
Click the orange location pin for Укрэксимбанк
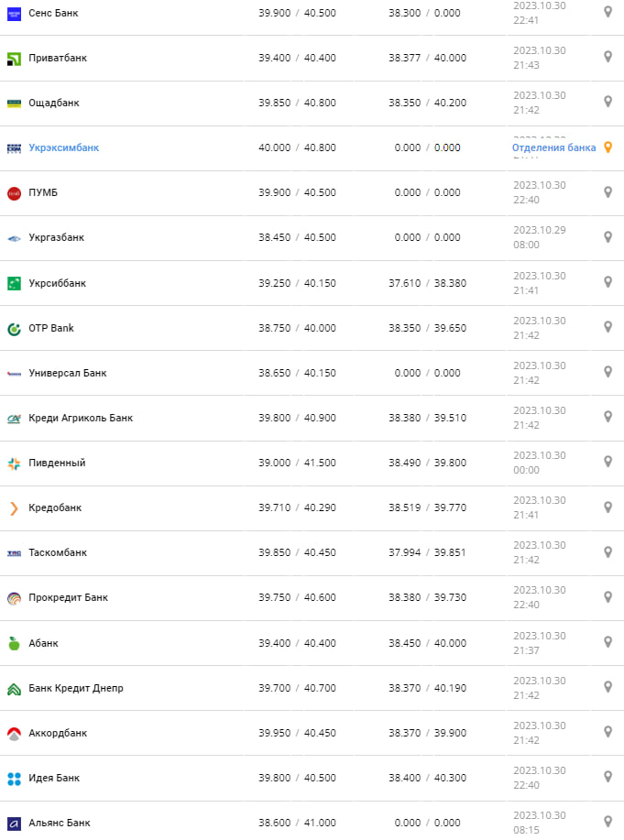(607, 147)
